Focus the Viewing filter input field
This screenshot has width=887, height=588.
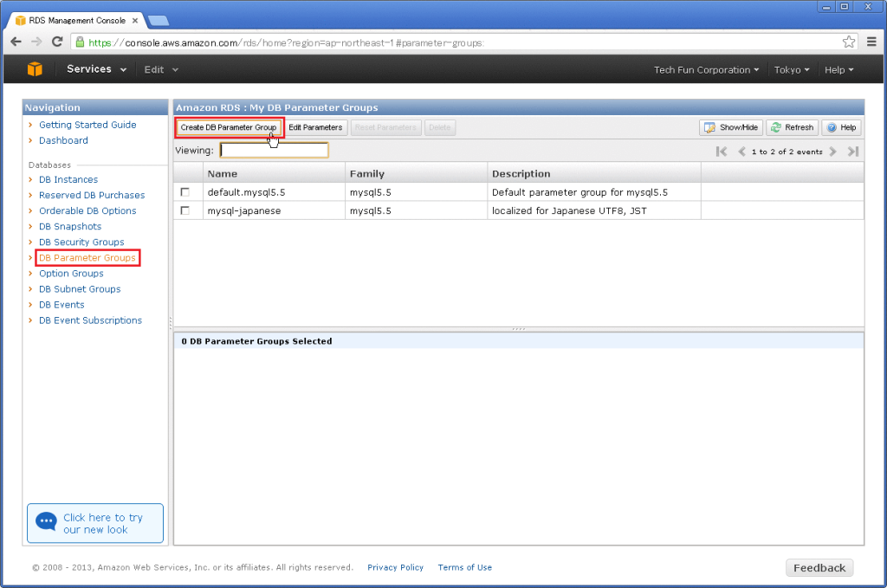[275, 151]
